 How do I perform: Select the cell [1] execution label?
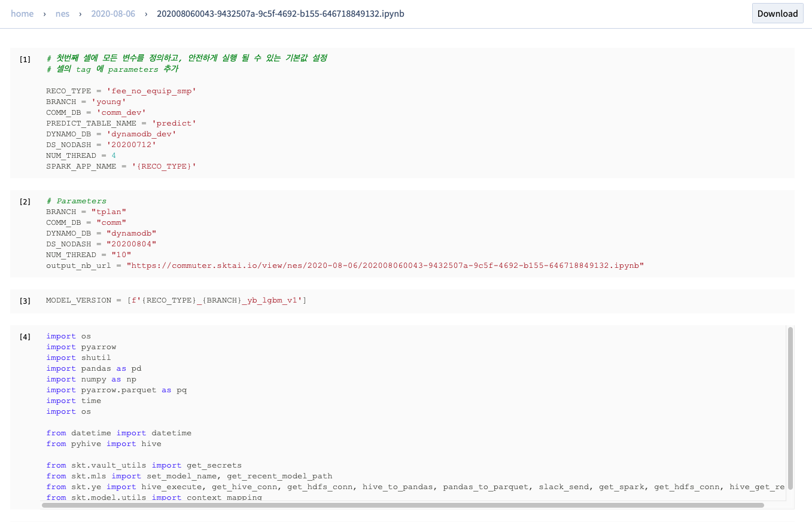25,59
